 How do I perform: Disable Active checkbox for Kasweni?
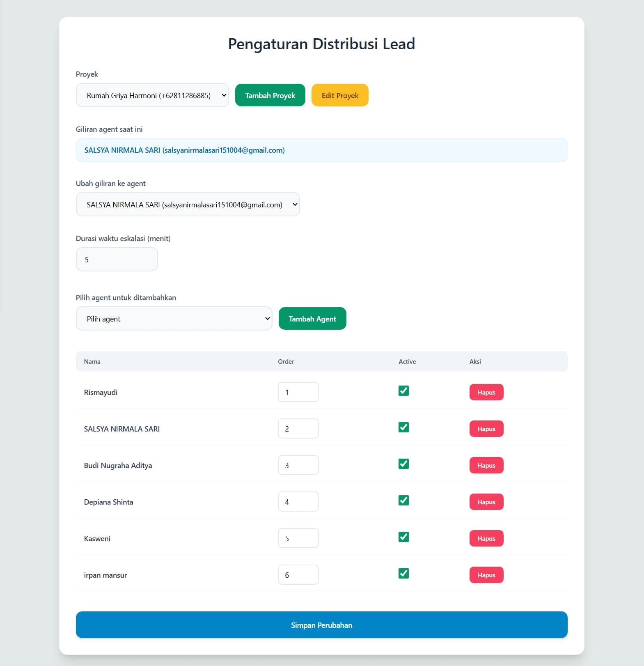pos(403,537)
